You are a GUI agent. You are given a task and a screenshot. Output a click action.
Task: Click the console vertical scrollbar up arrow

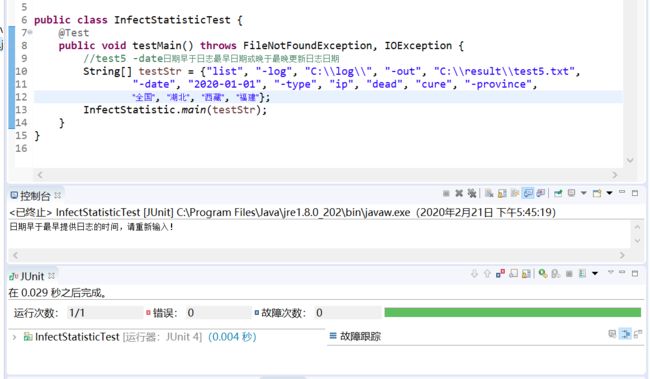tap(637, 227)
